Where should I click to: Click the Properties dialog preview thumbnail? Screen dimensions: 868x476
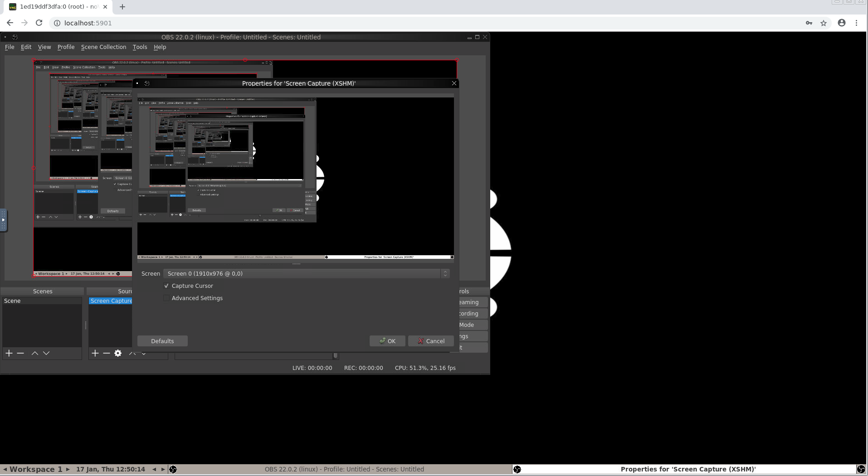[x=296, y=179]
